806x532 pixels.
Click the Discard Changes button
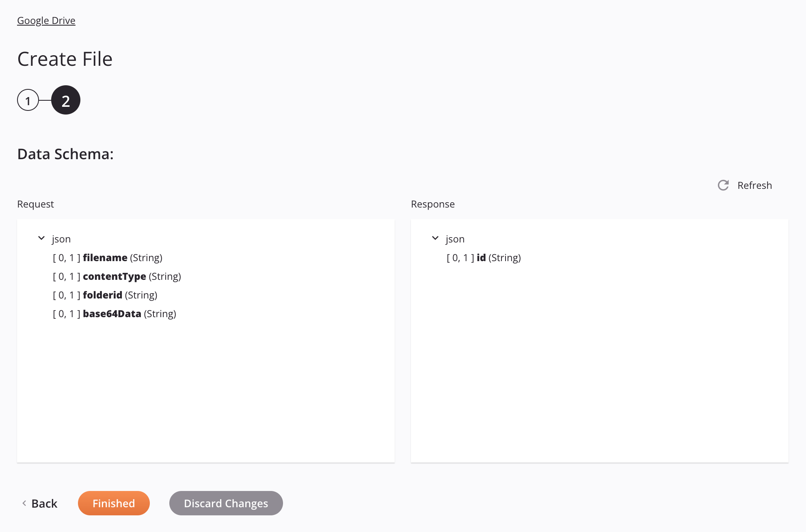[x=225, y=503]
